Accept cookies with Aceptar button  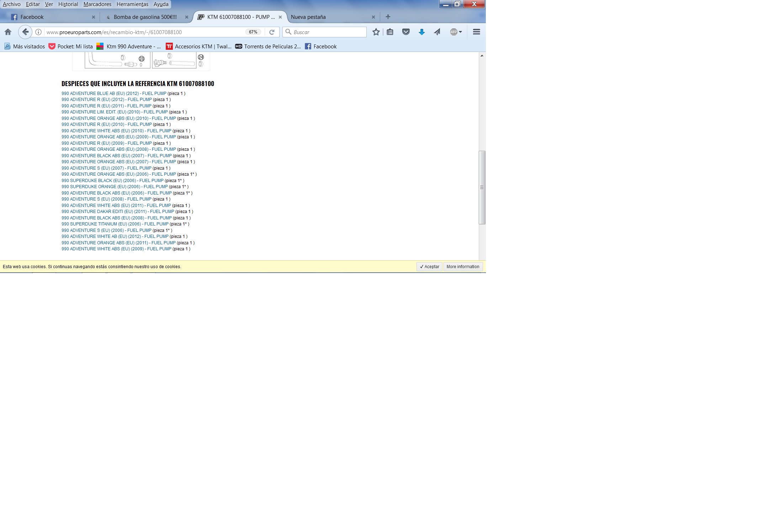pos(429,267)
